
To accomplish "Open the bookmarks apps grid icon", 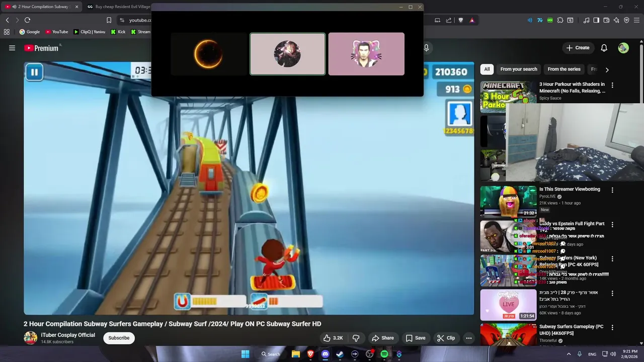I will pyautogui.click(x=7, y=32).
